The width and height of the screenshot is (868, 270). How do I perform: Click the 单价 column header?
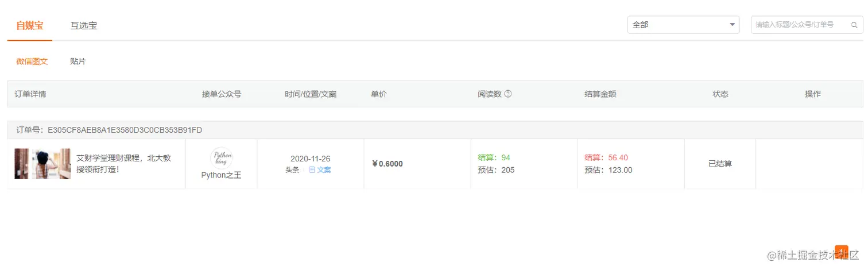pos(379,94)
